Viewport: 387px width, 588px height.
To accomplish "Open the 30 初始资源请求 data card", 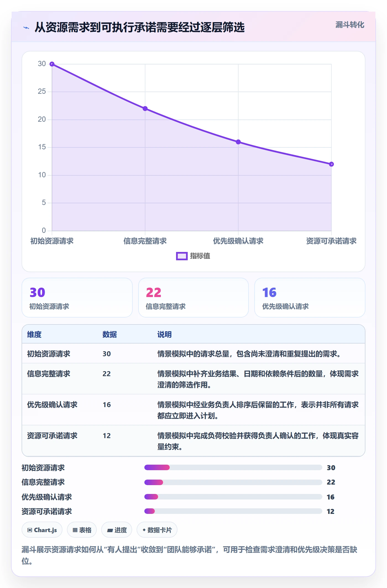I will point(77,298).
